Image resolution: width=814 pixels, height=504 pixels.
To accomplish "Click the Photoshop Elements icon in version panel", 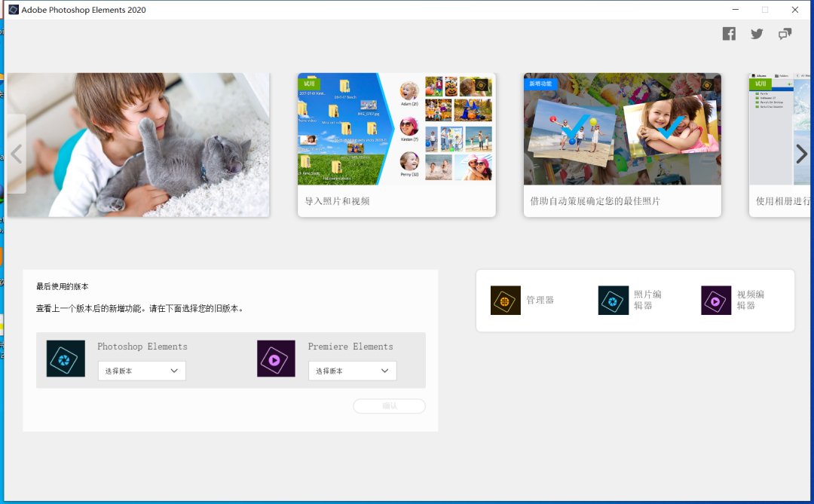I will point(66,359).
